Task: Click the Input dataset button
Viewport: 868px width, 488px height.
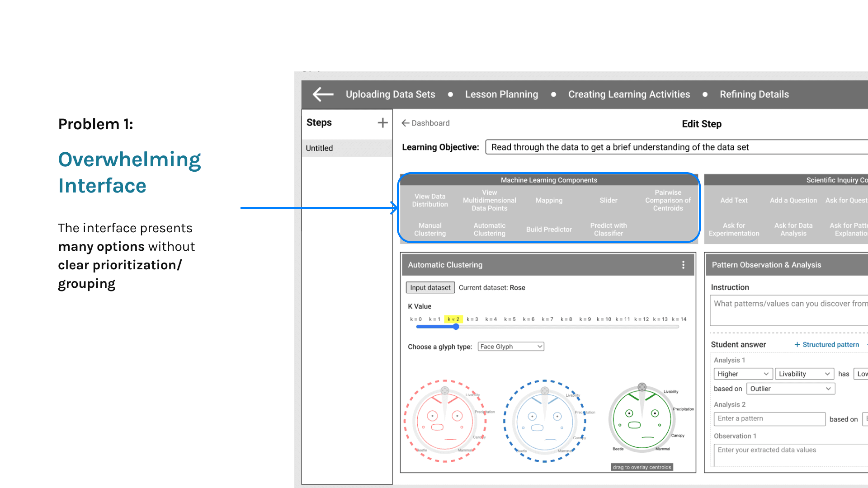Action: click(x=430, y=288)
